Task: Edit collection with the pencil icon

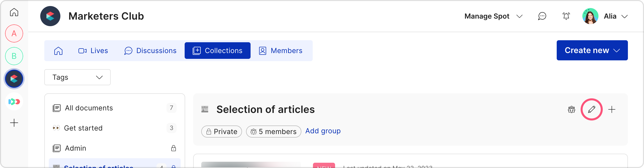Action: (x=591, y=109)
